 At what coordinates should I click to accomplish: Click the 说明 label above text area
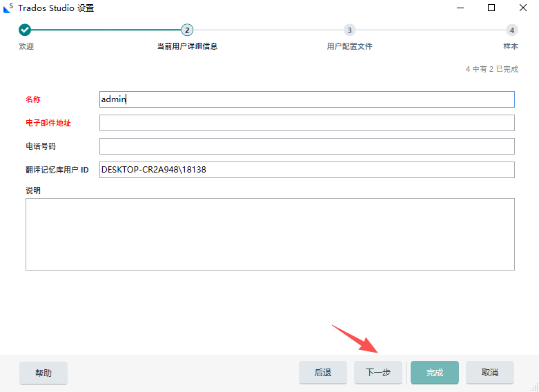coord(33,190)
